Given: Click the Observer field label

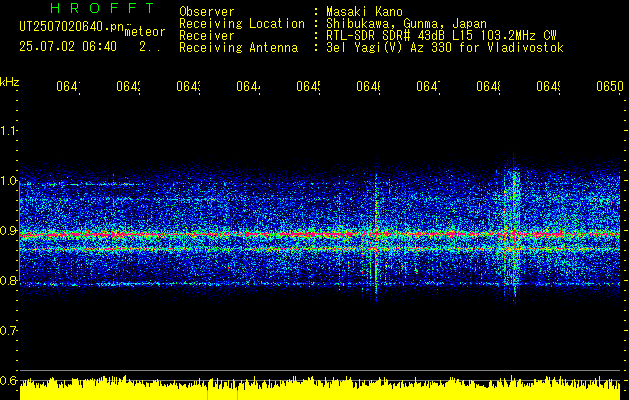Looking at the screenshot, I should (207, 11).
